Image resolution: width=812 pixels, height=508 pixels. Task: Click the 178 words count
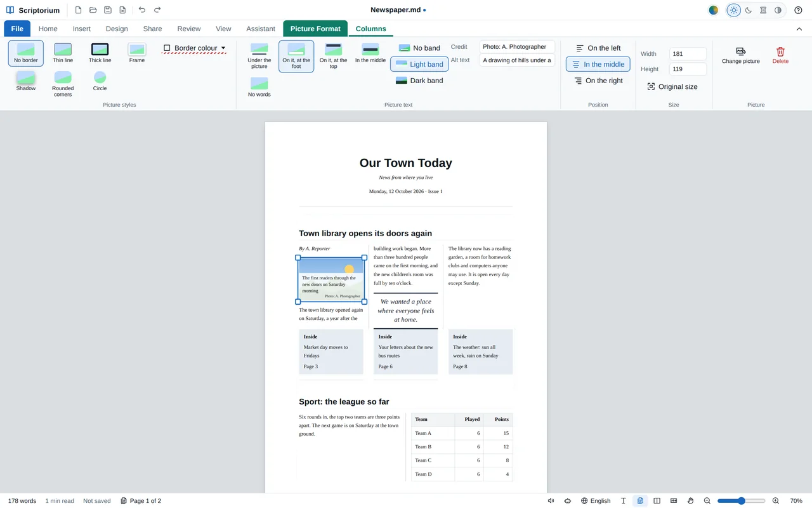tap(22, 501)
